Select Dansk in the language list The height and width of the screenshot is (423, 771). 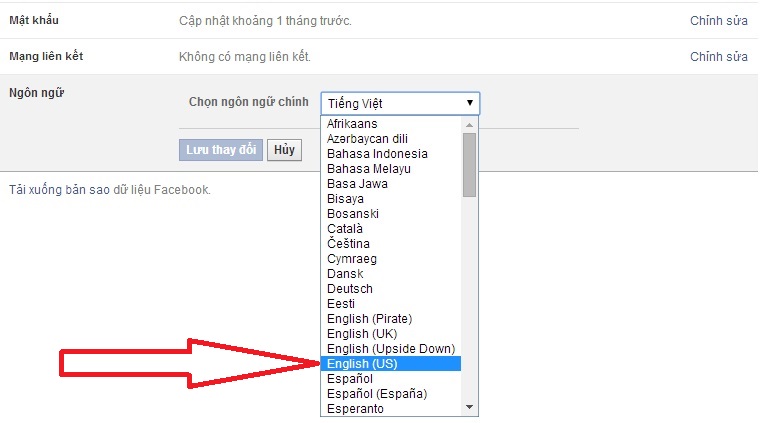click(x=391, y=273)
